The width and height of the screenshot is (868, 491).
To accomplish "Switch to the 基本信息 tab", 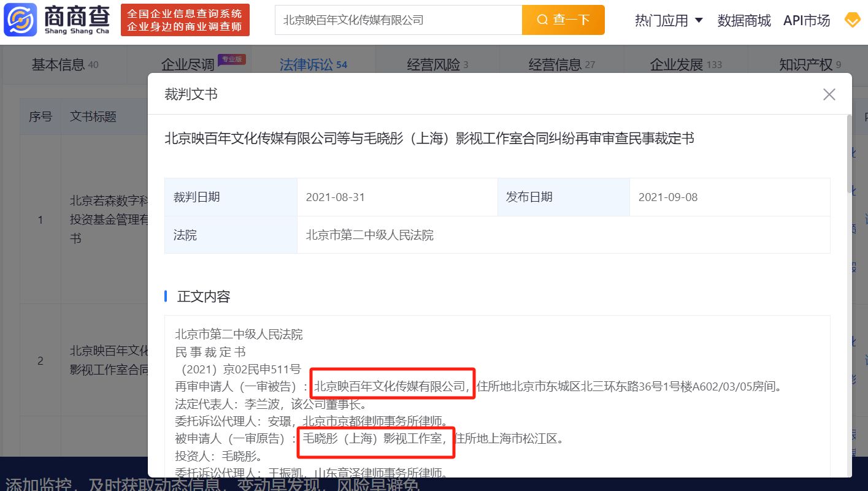I will tap(65, 64).
